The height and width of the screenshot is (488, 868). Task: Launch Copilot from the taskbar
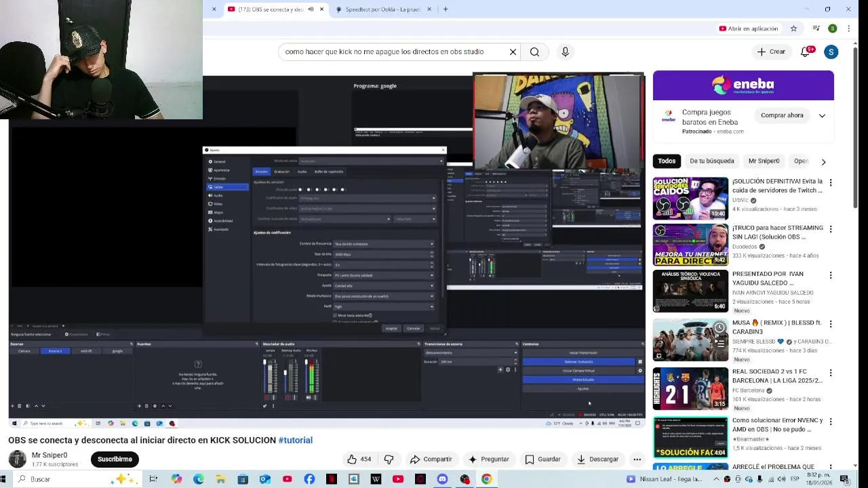(x=176, y=479)
